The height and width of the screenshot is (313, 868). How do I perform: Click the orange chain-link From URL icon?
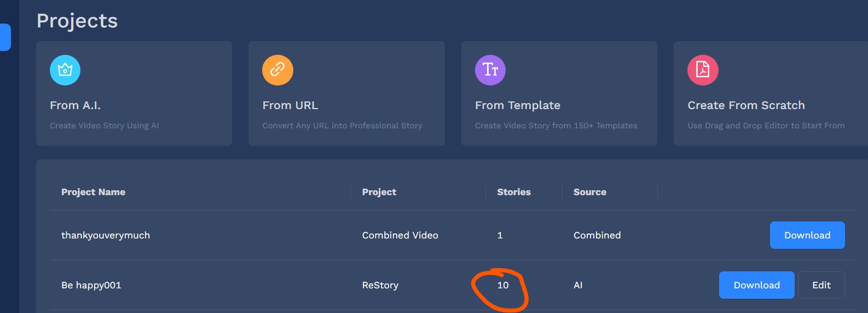pyautogui.click(x=277, y=70)
